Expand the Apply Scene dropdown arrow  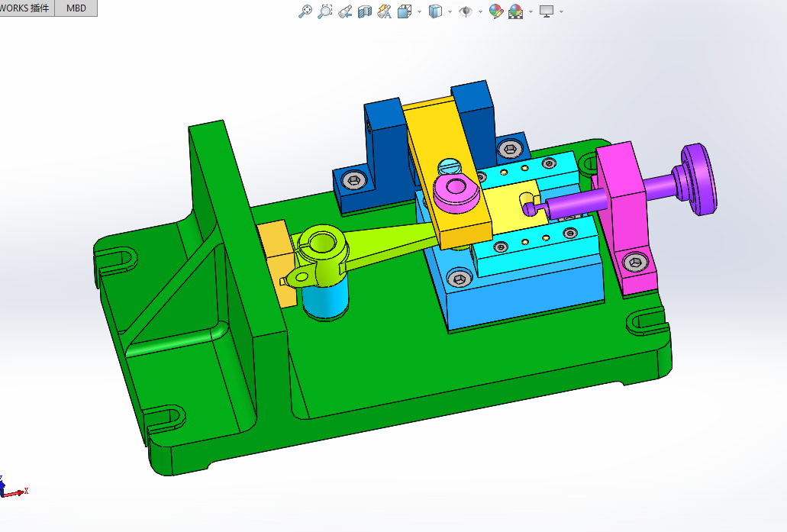click(x=531, y=11)
